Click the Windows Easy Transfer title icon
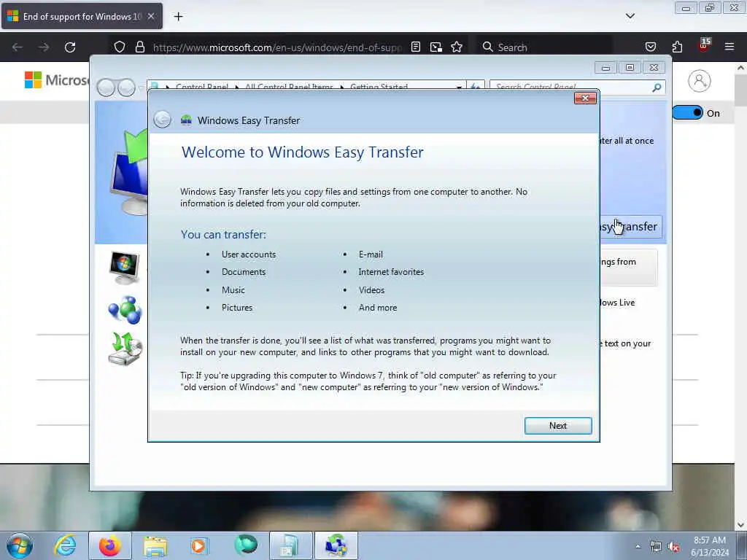The width and height of the screenshot is (747, 560). point(186,120)
